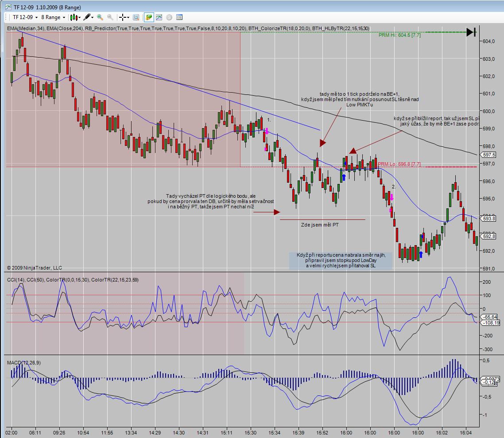The height and width of the screenshot is (438, 504).
Task: Select the blue descending trend line
Action: pyautogui.click(x=177, y=83)
